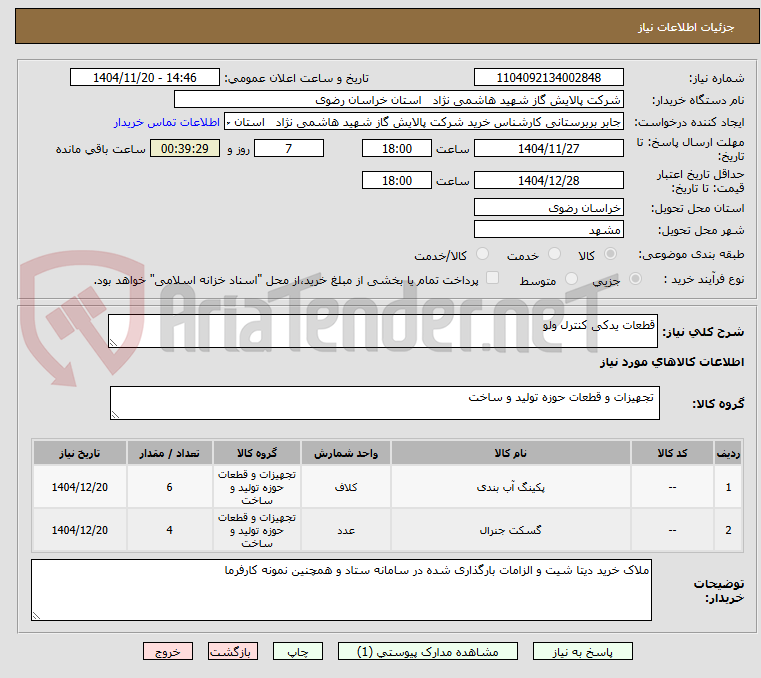Click the اطلاعات کالاهای مورد نیاز heading
The width and height of the screenshot is (761, 678).
(672, 362)
